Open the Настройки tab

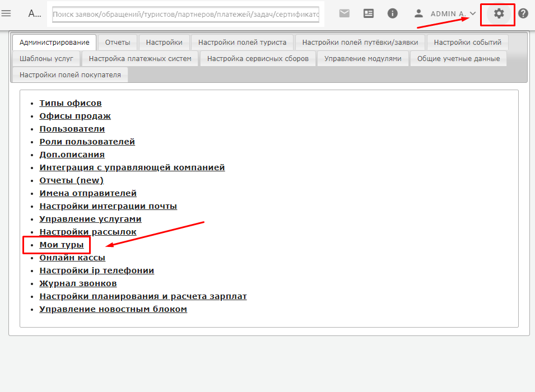[x=164, y=43]
